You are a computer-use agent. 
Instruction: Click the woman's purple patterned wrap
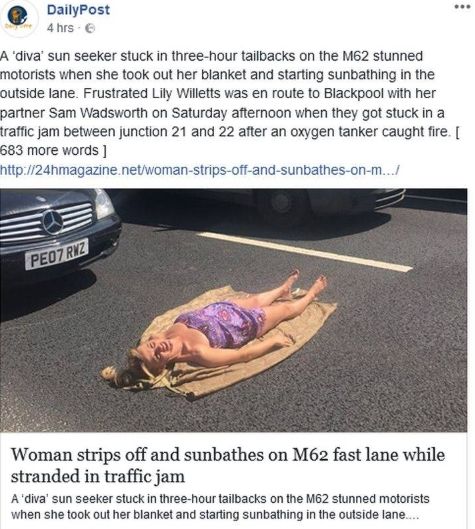point(222,323)
